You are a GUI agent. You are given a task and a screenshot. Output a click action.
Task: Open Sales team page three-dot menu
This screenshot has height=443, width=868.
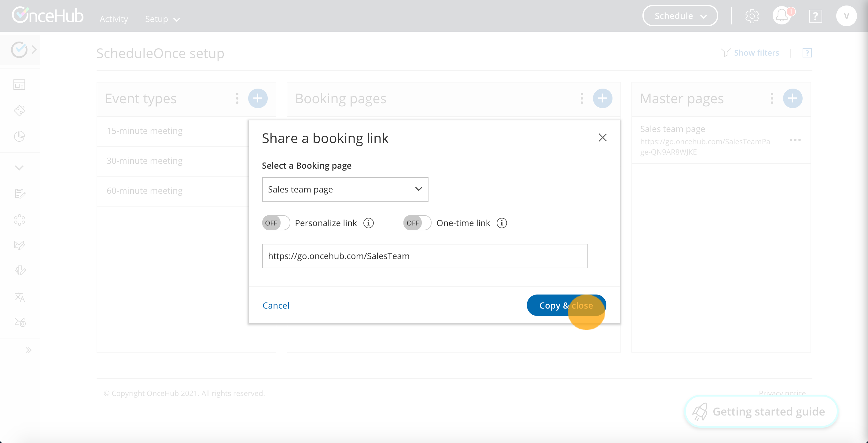point(795,140)
